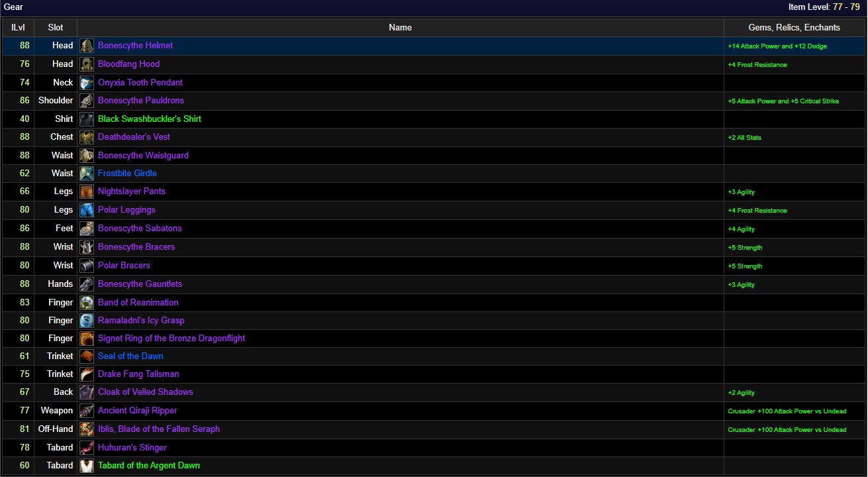Screen dimensions: 868x477
Task: Click the Band of Reanimation ring icon
Action: (87, 303)
